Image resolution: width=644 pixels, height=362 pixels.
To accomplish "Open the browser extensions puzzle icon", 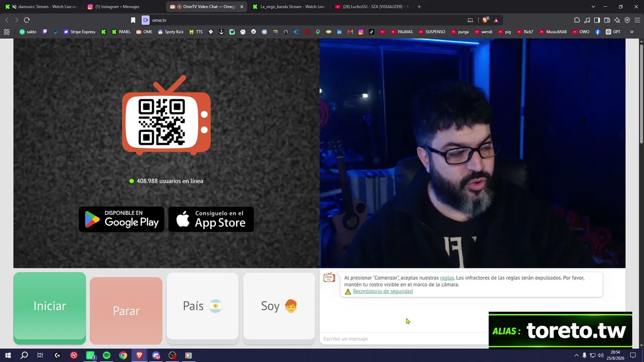I will tap(577, 20).
